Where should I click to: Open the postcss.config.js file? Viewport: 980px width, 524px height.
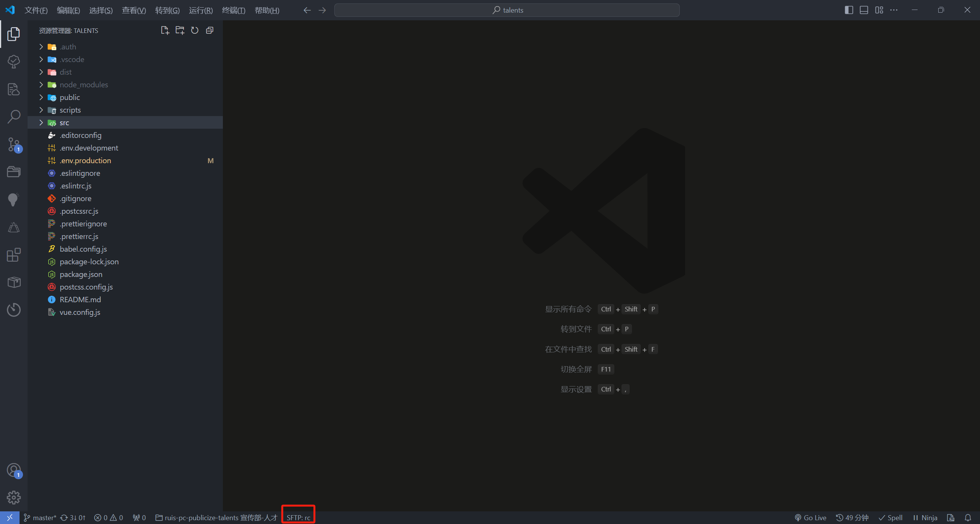point(125,287)
